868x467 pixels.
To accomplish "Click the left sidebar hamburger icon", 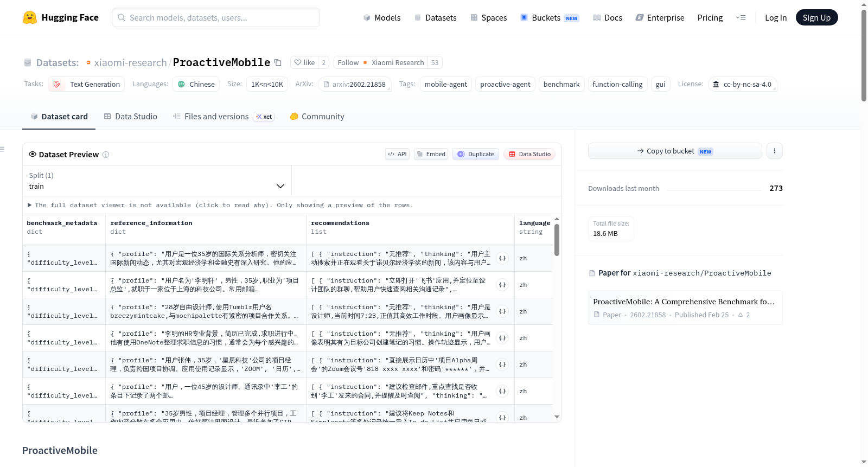I will (x=2, y=149).
